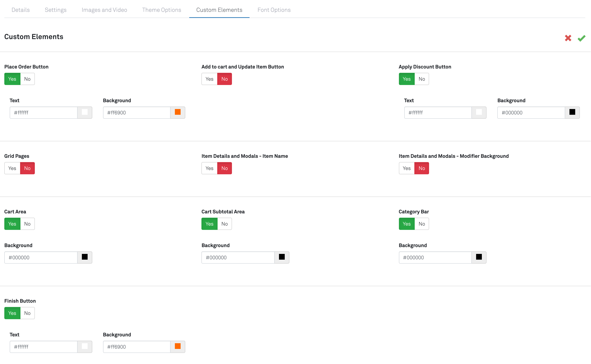Toggle Item Details and Modals Item Name to Yes
This screenshot has width=591, height=364.
(209, 168)
